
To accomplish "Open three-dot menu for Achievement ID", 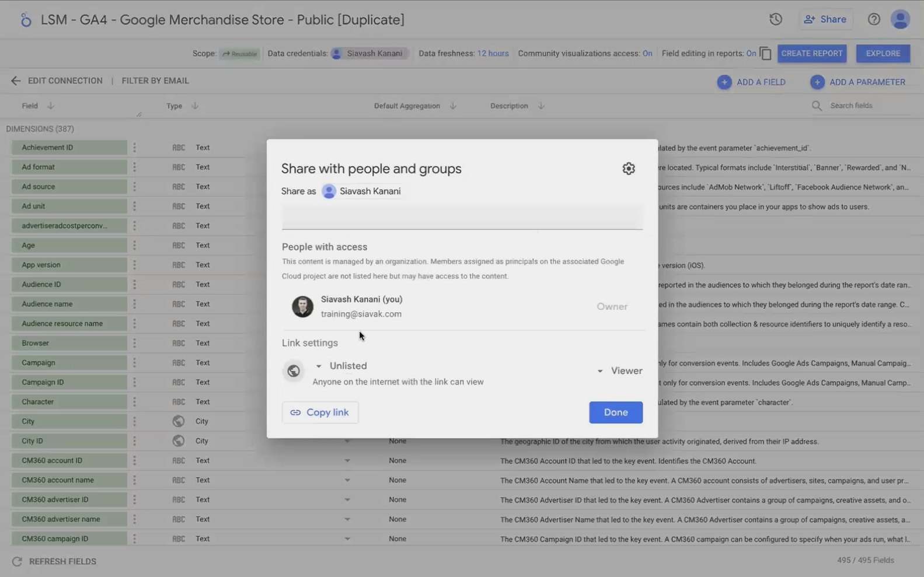I will click(134, 148).
